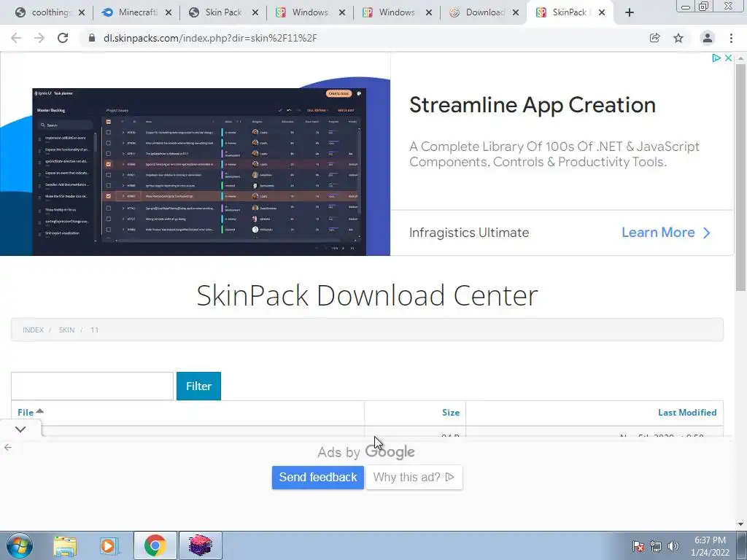Click the cube app icon on the taskbar
This screenshot has width=747, height=560.
tap(200, 545)
